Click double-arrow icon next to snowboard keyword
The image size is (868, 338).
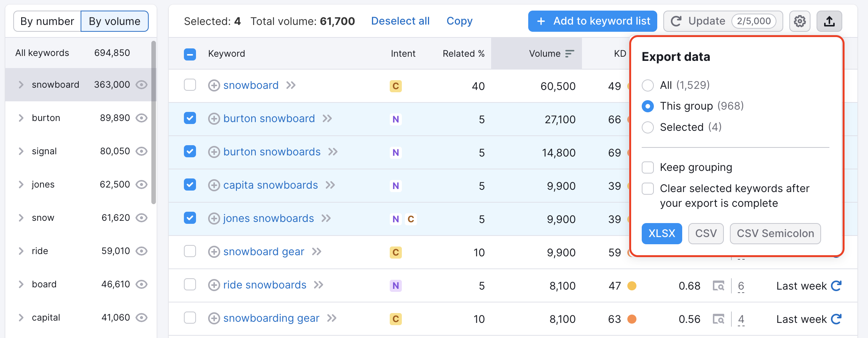(291, 85)
